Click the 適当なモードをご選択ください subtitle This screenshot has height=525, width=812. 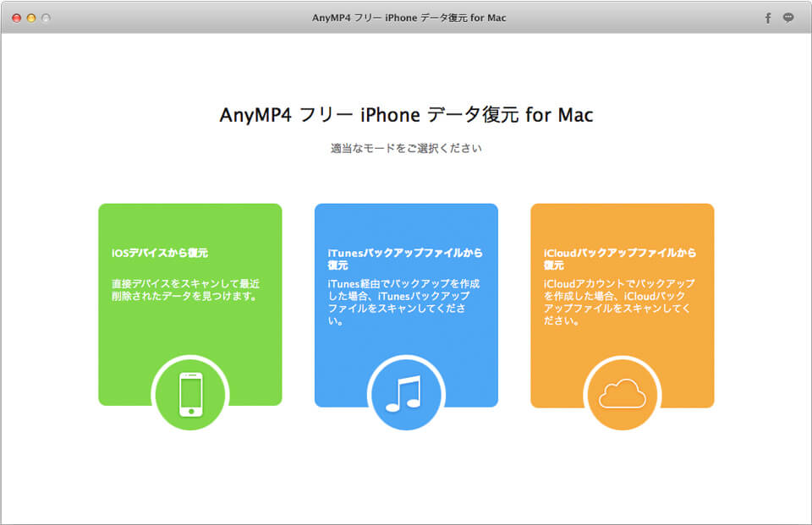(x=406, y=147)
